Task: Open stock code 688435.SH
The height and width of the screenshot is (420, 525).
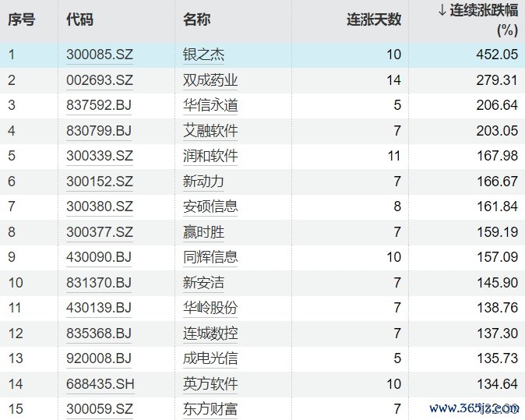Action: pos(100,384)
